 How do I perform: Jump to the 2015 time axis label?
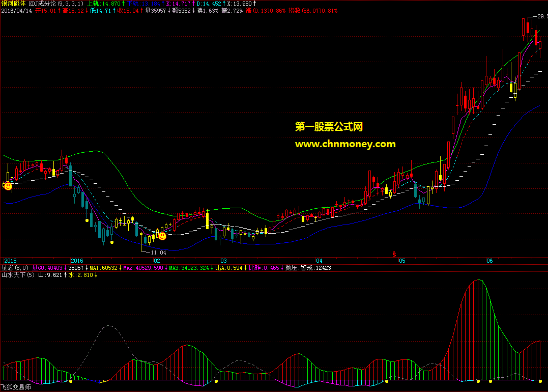pyautogui.click(x=10, y=261)
